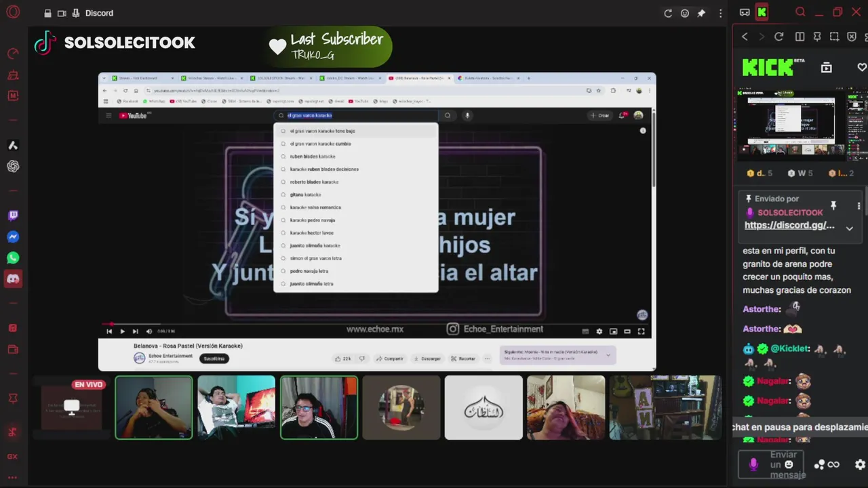Click the red search icon in the top bar
868x488 pixels.
coord(800,12)
